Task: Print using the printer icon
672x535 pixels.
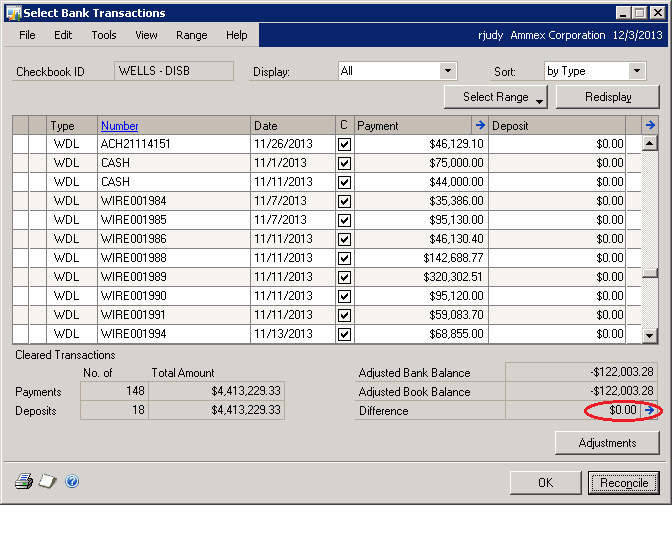Action: coord(24,481)
